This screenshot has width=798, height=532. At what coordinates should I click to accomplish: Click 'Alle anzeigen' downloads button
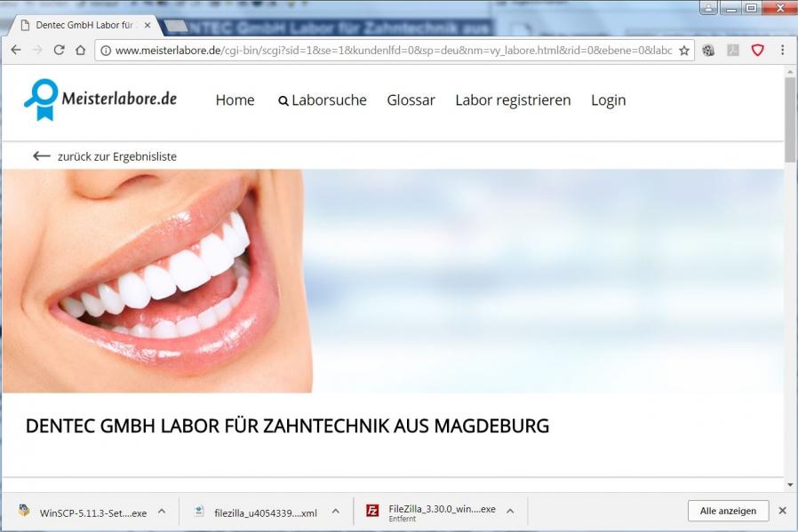(728, 511)
